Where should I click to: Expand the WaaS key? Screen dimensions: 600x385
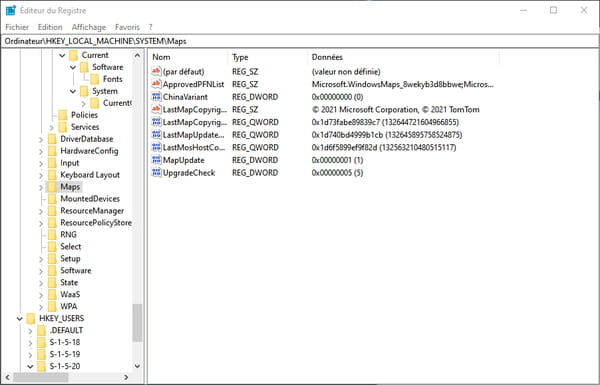41,295
